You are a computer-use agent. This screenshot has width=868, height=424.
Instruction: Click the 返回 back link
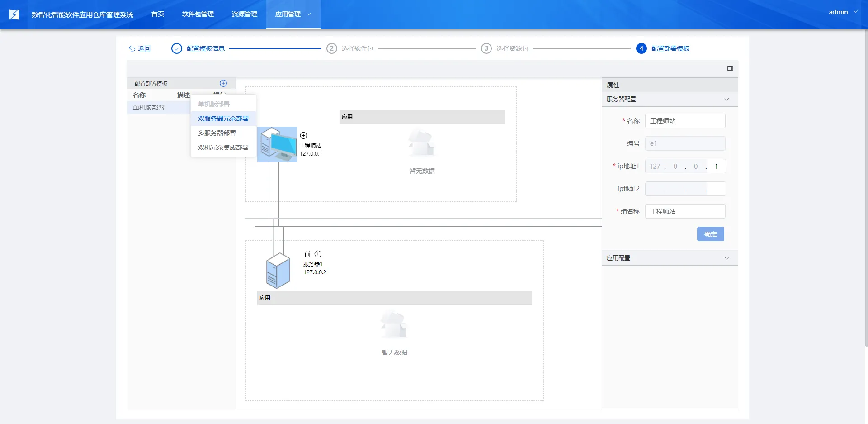click(140, 48)
